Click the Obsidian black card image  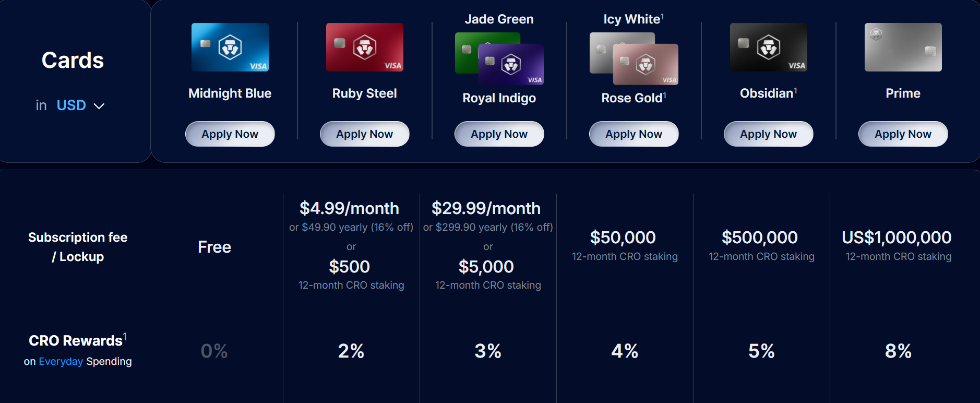[769, 47]
